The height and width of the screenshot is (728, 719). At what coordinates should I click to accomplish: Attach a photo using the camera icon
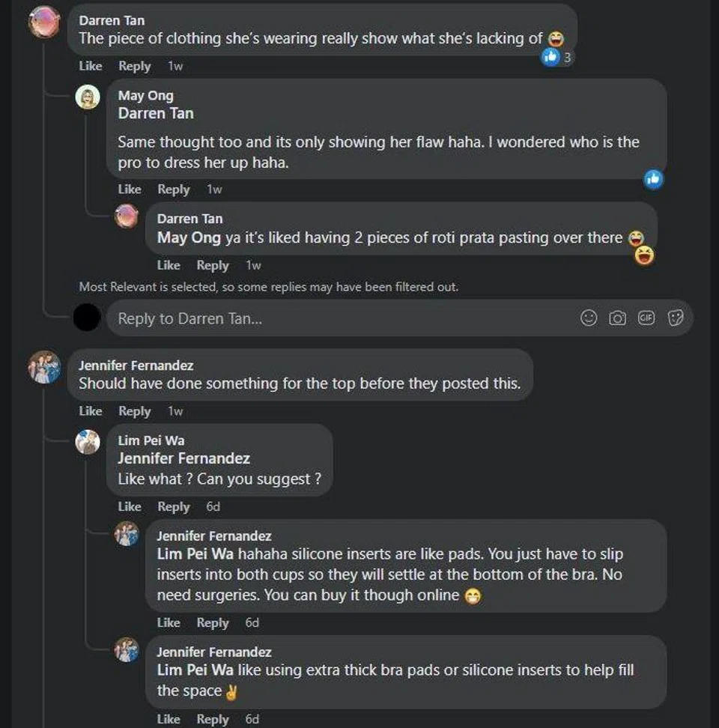pyautogui.click(x=617, y=318)
